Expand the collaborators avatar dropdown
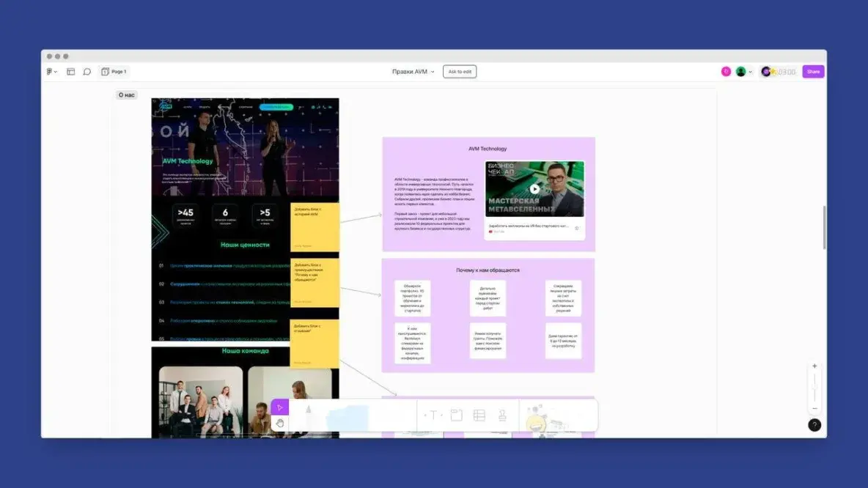This screenshot has width=868, height=488. (x=750, y=72)
